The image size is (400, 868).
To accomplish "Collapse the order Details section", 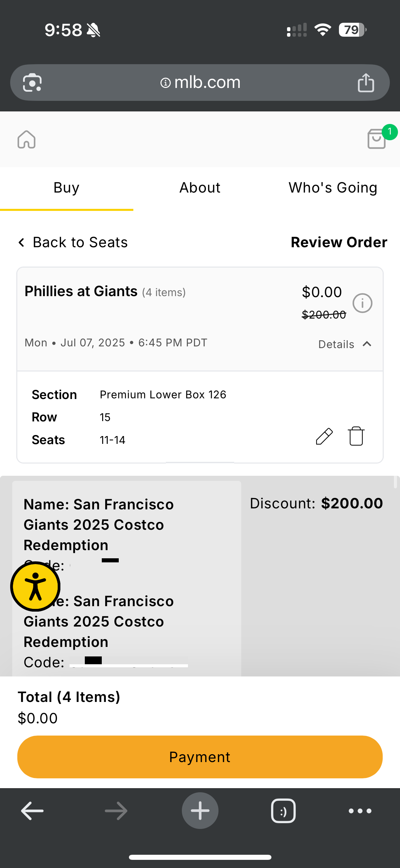I will tap(345, 344).
